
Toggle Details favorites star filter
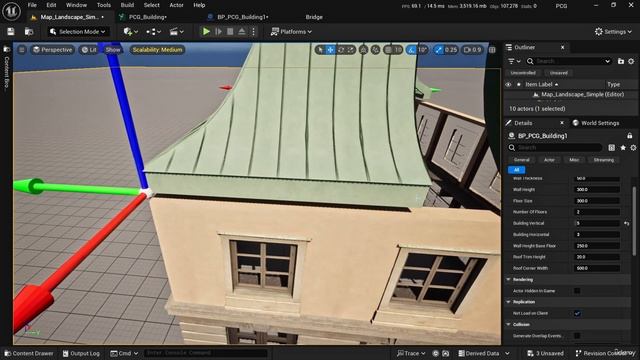tap(623, 147)
